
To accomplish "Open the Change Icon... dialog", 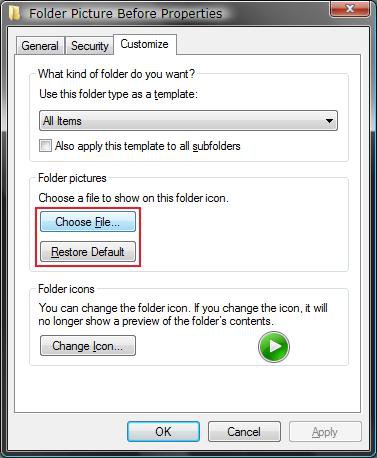I will click(x=88, y=346).
